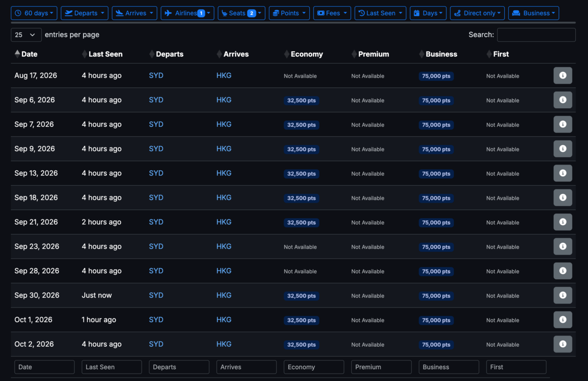Open info for Oct 2, 2026 flight
This screenshot has height=381, width=588.
coord(563,344)
